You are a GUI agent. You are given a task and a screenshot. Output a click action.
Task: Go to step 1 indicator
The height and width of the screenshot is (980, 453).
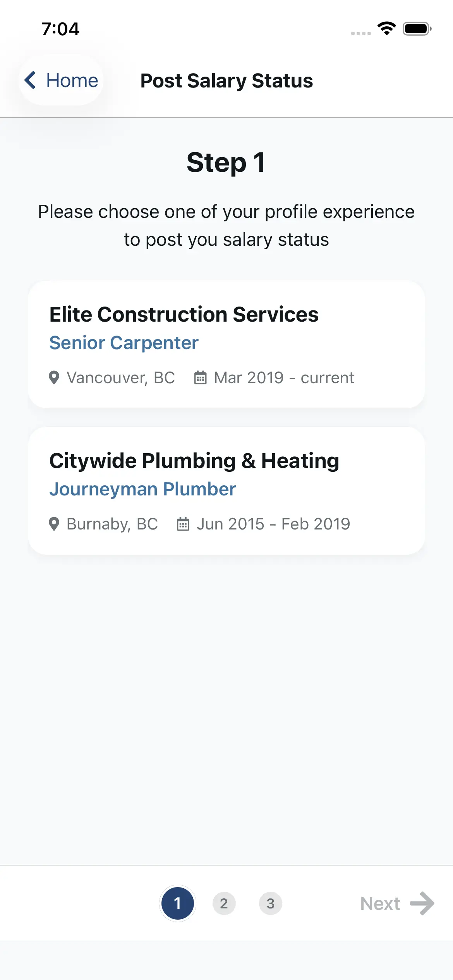pos(178,903)
